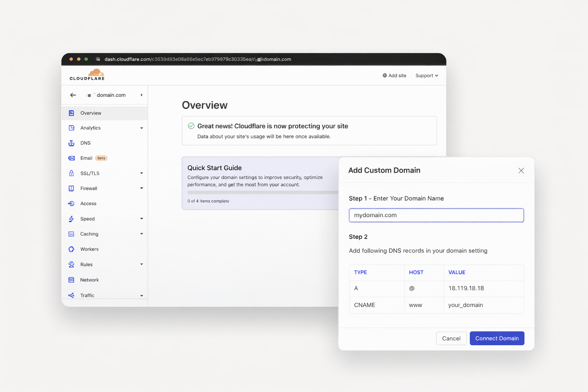Select the SSL/TLS padlock icon
The image size is (588, 392).
71,173
